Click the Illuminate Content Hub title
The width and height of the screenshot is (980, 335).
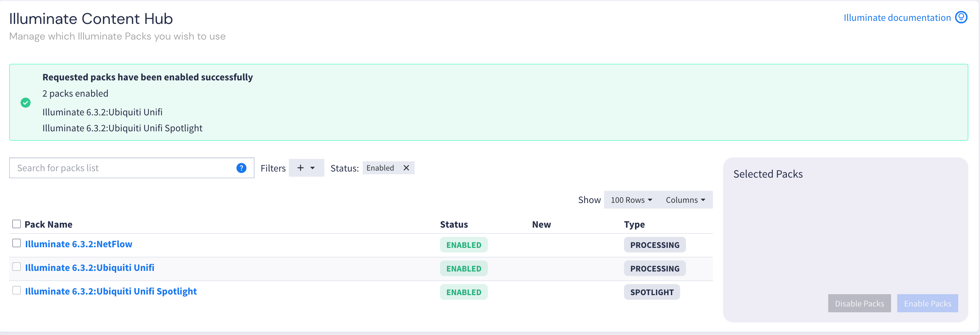[91, 19]
